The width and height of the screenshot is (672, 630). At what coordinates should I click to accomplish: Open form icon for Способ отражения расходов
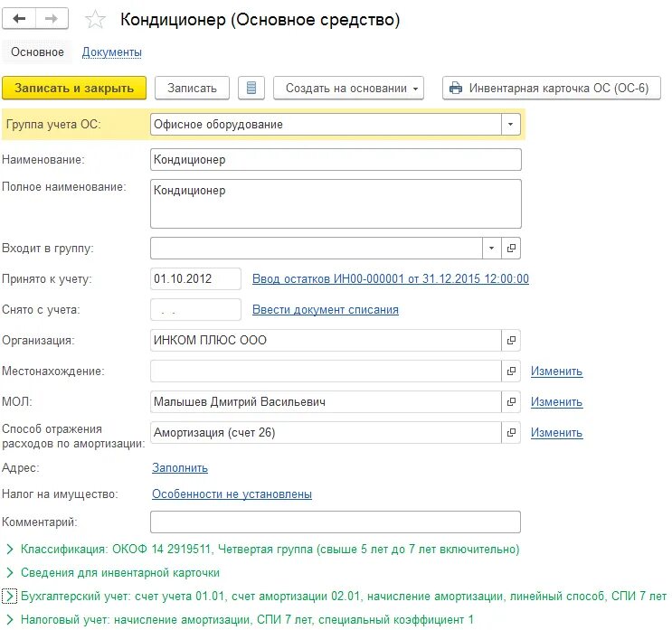511,433
